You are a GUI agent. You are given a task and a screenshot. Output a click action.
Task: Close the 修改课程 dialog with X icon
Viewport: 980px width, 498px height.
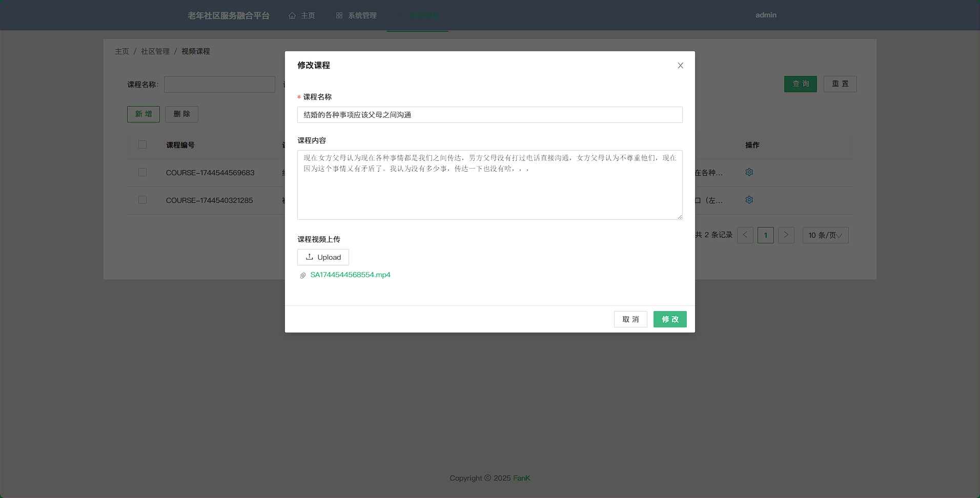point(680,66)
